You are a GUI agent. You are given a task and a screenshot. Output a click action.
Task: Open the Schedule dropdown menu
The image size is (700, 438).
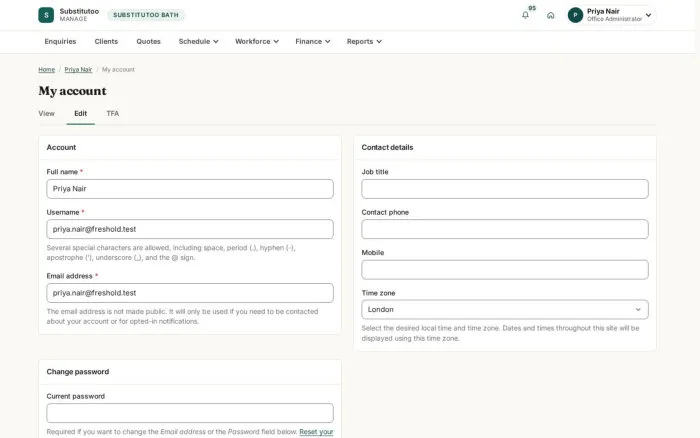coord(198,42)
